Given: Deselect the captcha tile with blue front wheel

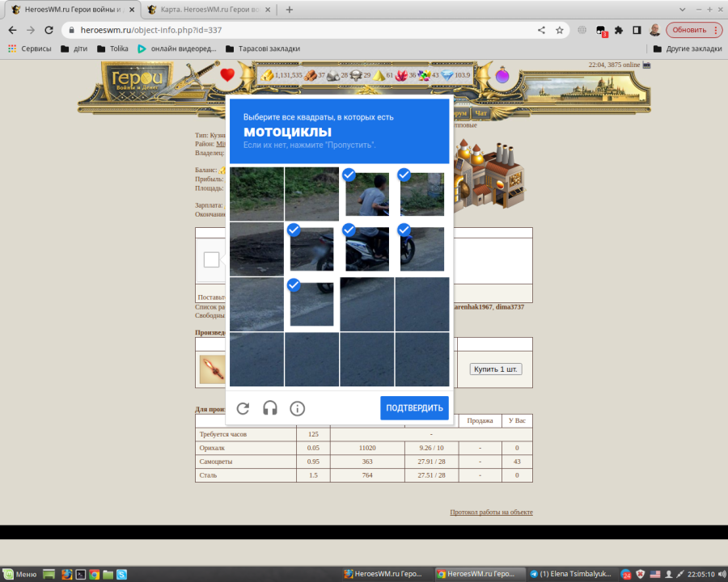Looking at the screenshot, I should click(x=422, y=249).
